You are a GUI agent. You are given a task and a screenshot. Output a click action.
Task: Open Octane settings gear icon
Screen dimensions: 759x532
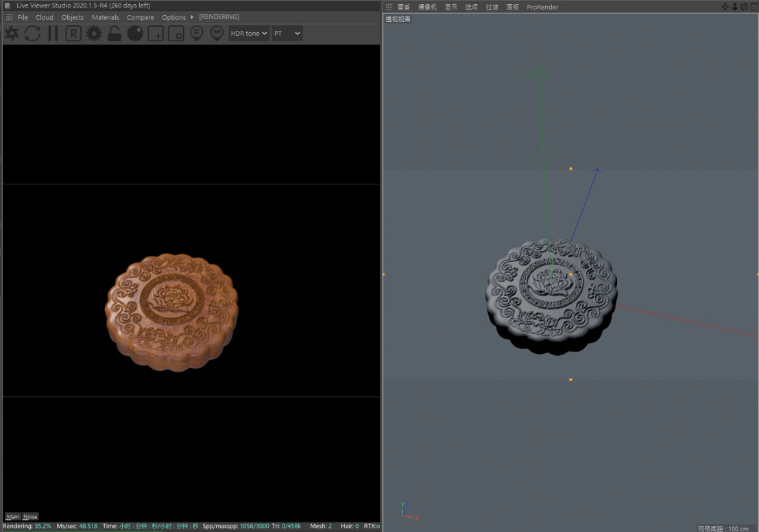[x=94, y=34]
